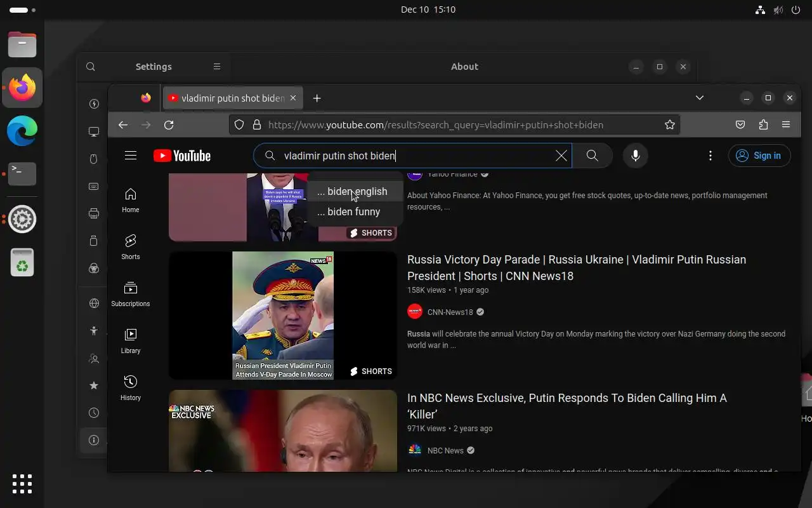This screenshot has width=812, height=508.
Task: List all tabs dropdown arrow
Action: (700, 98)
